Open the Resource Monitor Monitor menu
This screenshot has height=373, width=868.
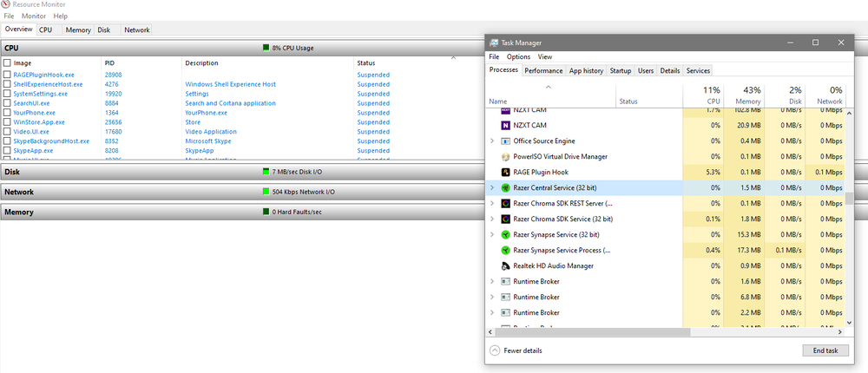pos(34,16)
